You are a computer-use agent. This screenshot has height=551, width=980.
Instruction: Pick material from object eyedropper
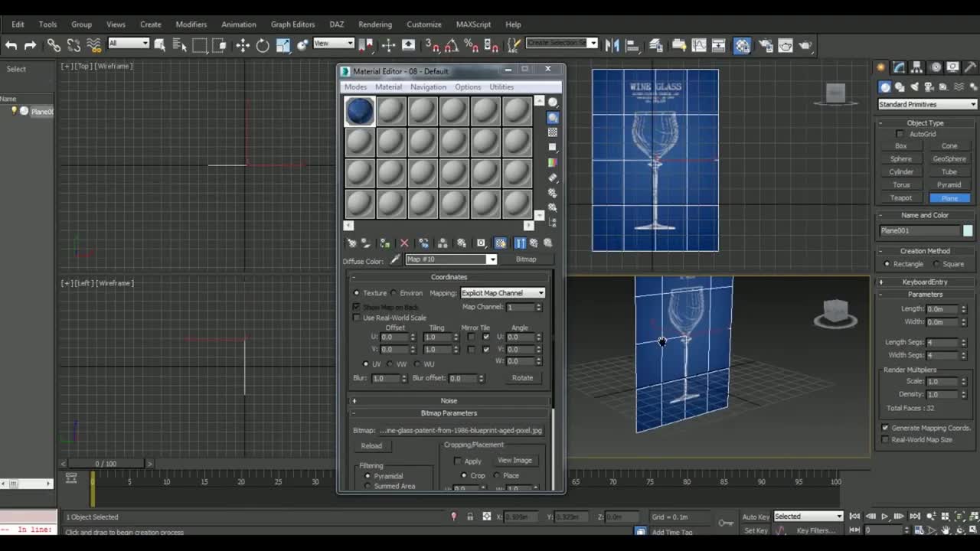(395, 259)
